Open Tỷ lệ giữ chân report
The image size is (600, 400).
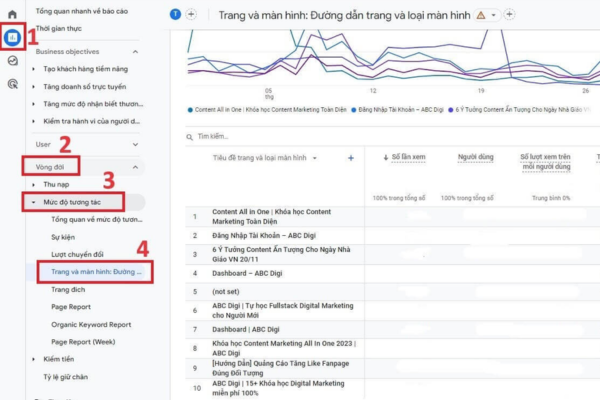click(65, 377)
